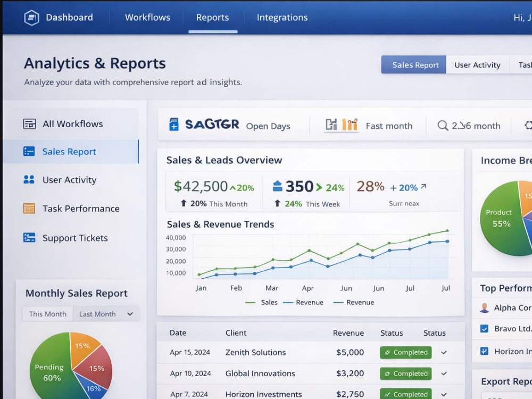Click the Horizon Investments client name
The height and width of the screenshot is (399, 532).
click(264, 394)
